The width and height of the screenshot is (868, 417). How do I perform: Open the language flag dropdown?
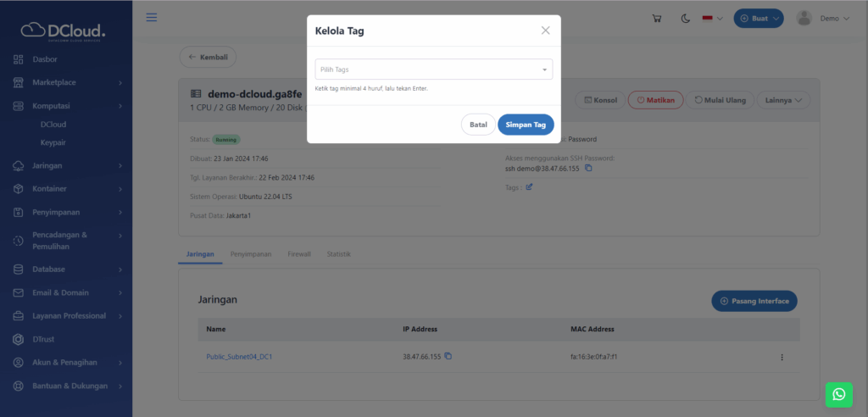pyautogui.click(x=712, y=19)
